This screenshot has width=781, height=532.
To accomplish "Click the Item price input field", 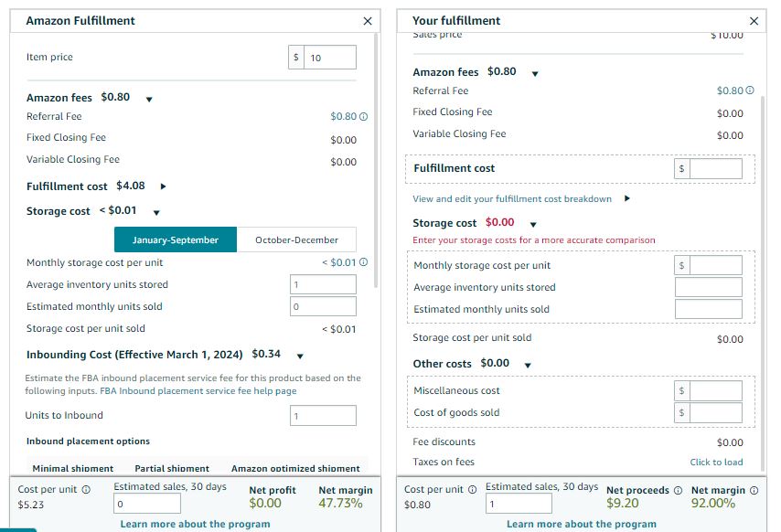I will tap(329, 57).
